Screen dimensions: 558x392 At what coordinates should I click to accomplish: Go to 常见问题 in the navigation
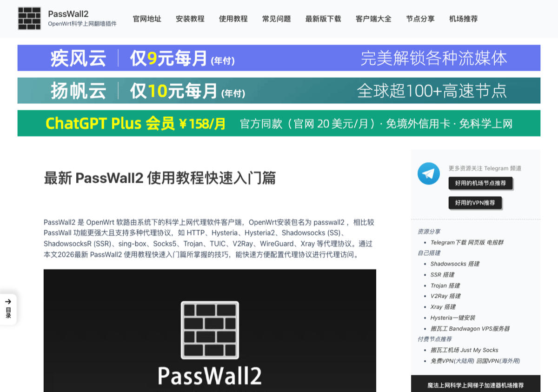pyautogui.click(x=277, y=19)
